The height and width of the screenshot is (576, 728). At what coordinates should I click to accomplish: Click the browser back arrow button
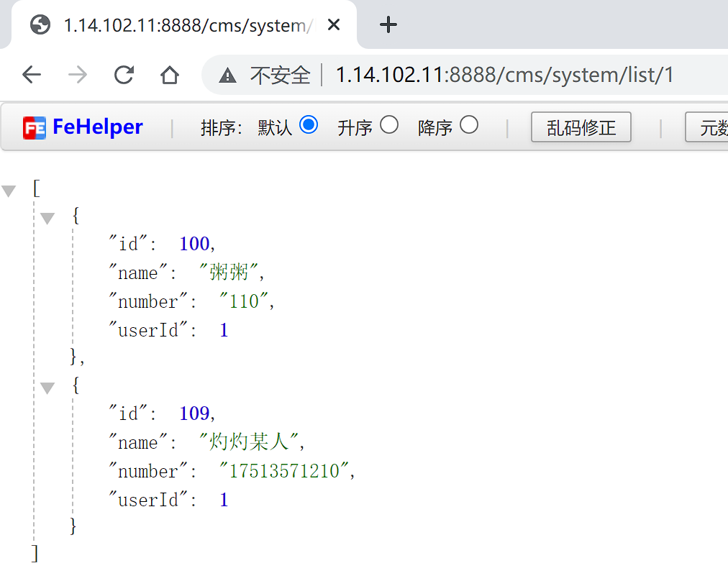point(32,74)
